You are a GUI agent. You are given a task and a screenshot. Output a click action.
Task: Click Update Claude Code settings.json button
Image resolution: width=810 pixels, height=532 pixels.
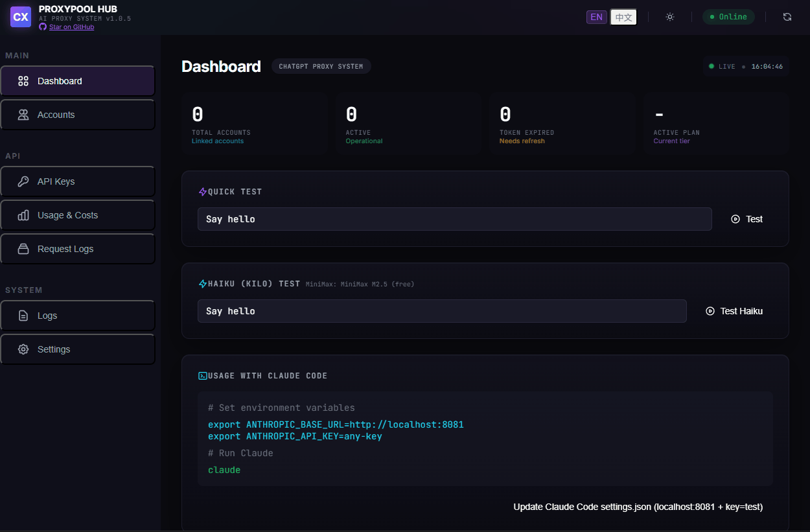tap(638, 507)
